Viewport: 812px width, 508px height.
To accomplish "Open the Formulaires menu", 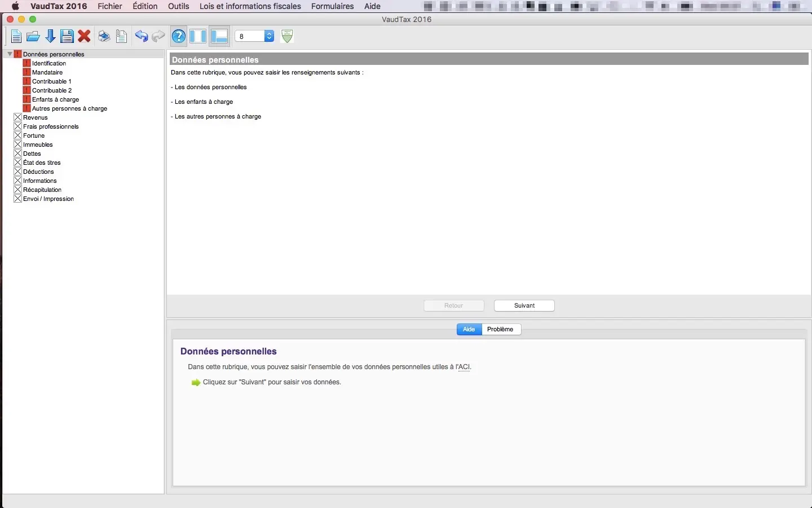I will click(x=333, y=6).
